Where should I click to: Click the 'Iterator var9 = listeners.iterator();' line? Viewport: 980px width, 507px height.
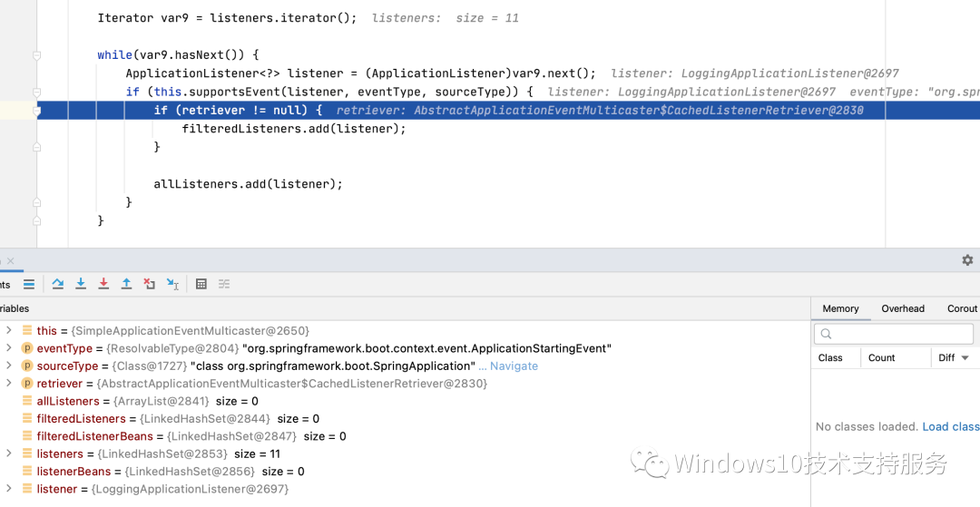tap(227, 18)
